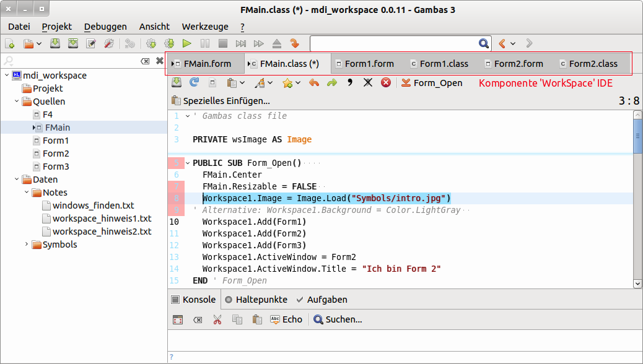Click the Redo arrow in editor toolbar
The height and width of the screenshot is (364, 643).
[331, 82]
